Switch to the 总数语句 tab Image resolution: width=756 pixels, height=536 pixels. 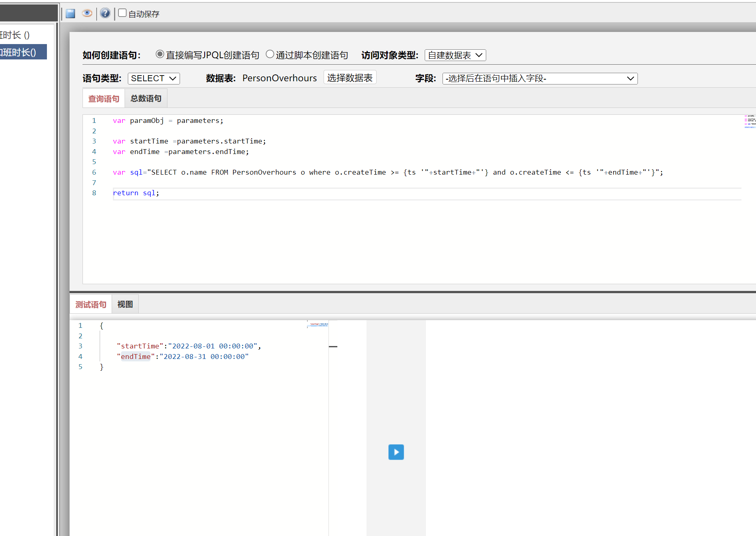click(146, 99)
